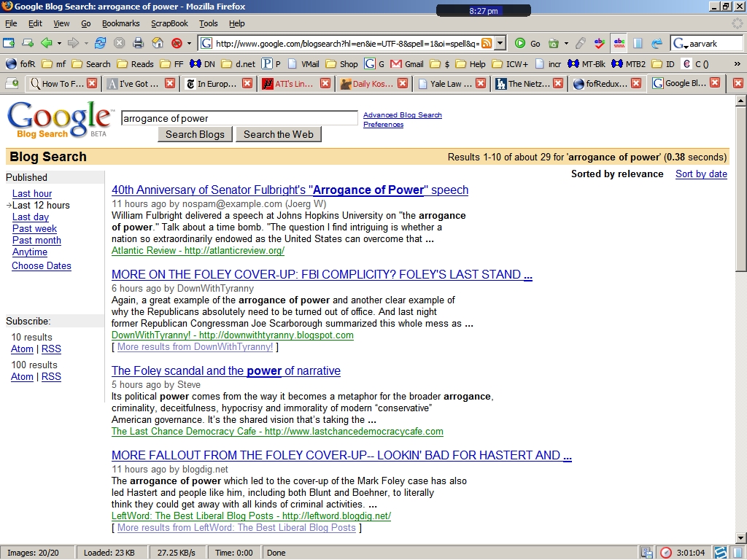Viewport: 747px width, 560px height.
Task: Click the red blocker toolbar icon
Action: tap(177, 43)
